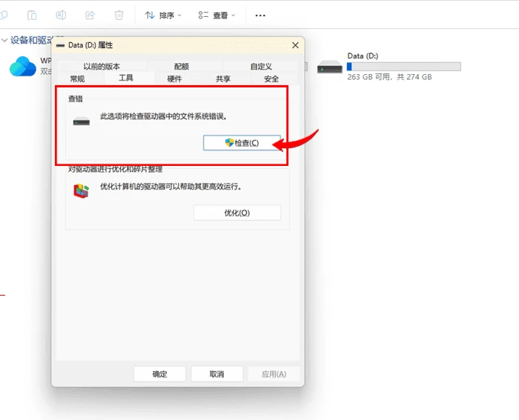Switch to the 以前的版本 tab

pyautogui.click(x=102, y=67)
